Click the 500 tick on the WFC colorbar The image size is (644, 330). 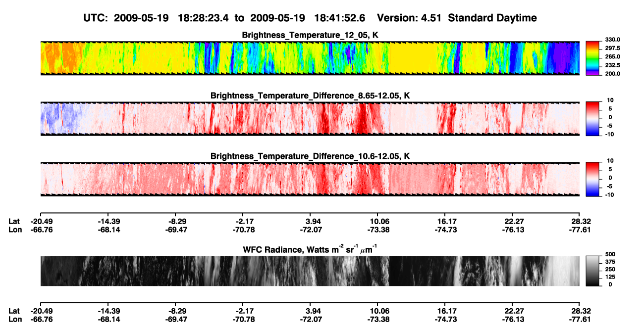tap(609, 254)
